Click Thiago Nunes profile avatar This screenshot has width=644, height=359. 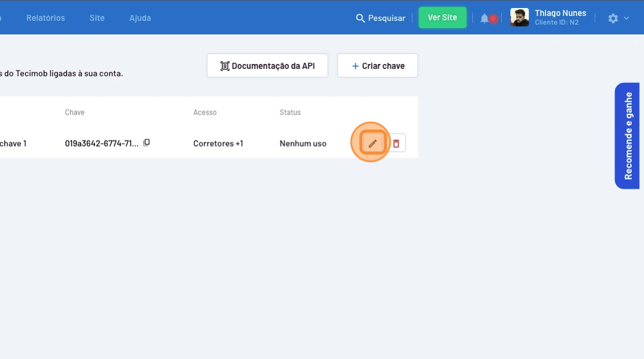(520, 17)
